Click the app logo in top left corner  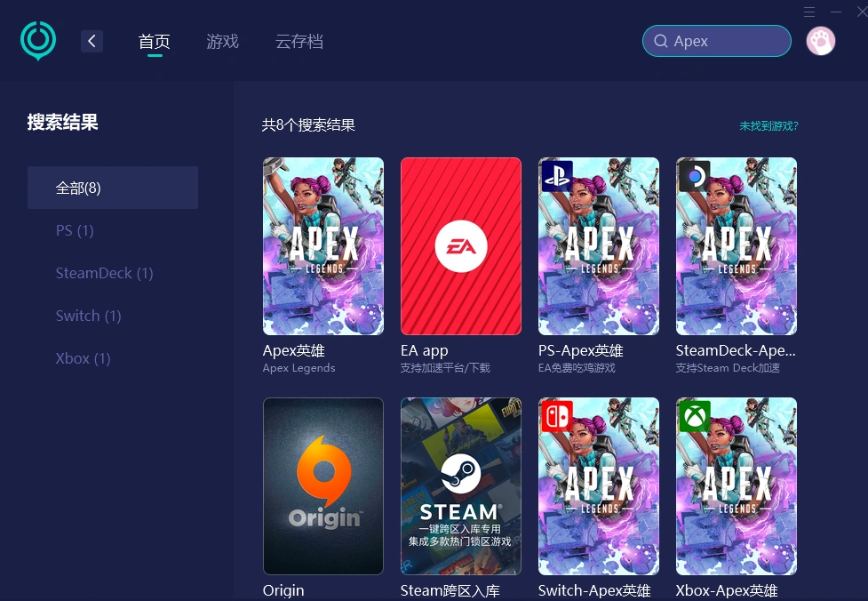pos(37,40)
